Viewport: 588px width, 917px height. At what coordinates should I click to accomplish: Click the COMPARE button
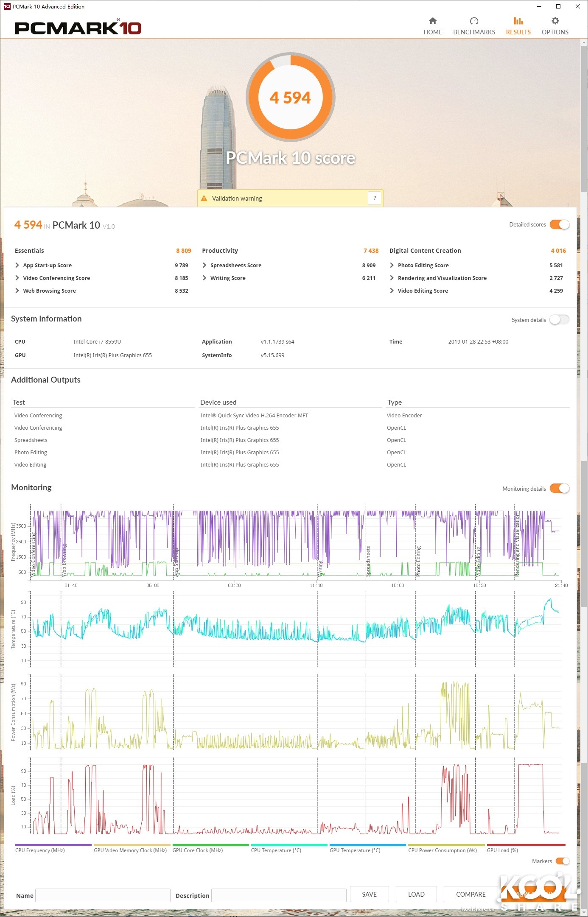tap(470, 894)
